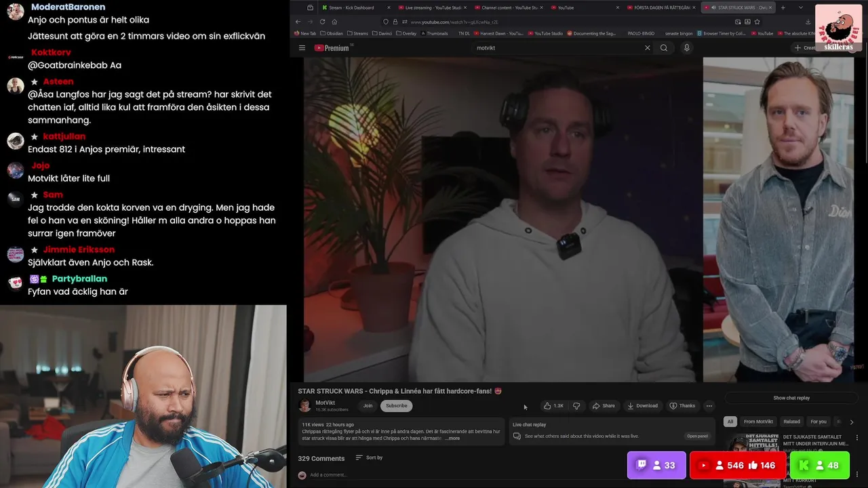Switch to the plain YouTube tab
This screenshot has width=868, height=488.
click(585, 7)
